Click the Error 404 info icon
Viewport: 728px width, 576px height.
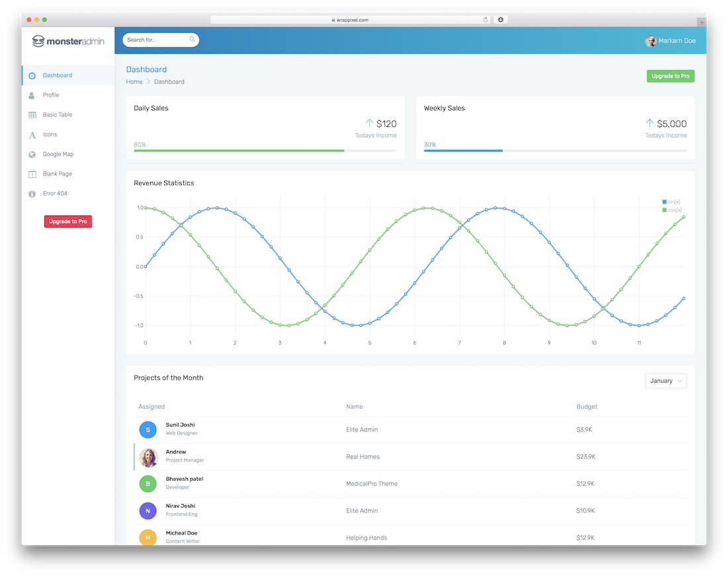(x=32, y=194)
